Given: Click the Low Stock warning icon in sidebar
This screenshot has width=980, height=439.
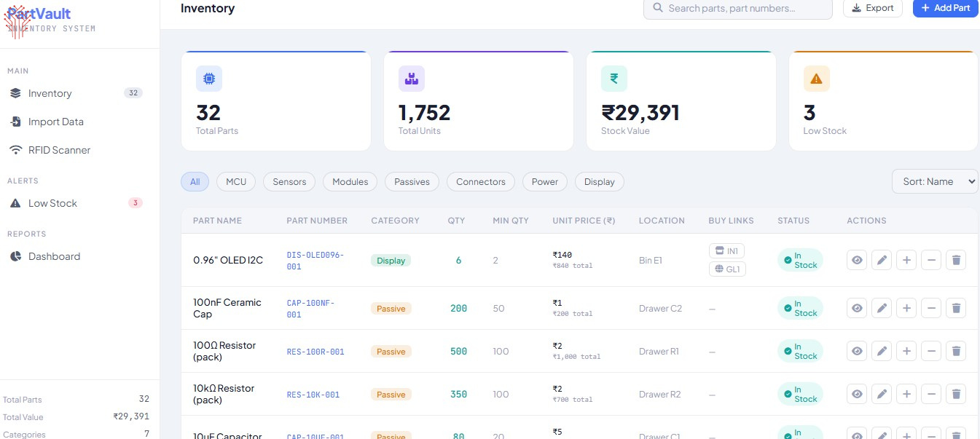Looking at the screenshot, I should click(x=15, y=203).
